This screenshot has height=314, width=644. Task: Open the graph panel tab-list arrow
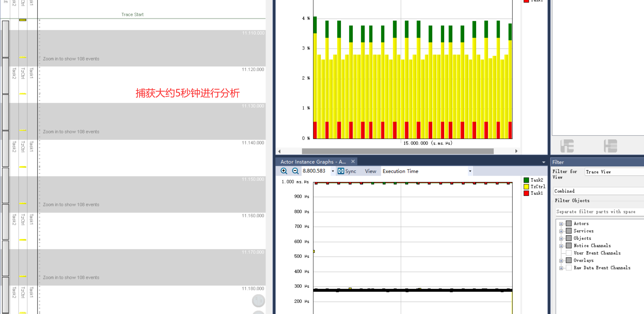(543, 162)
